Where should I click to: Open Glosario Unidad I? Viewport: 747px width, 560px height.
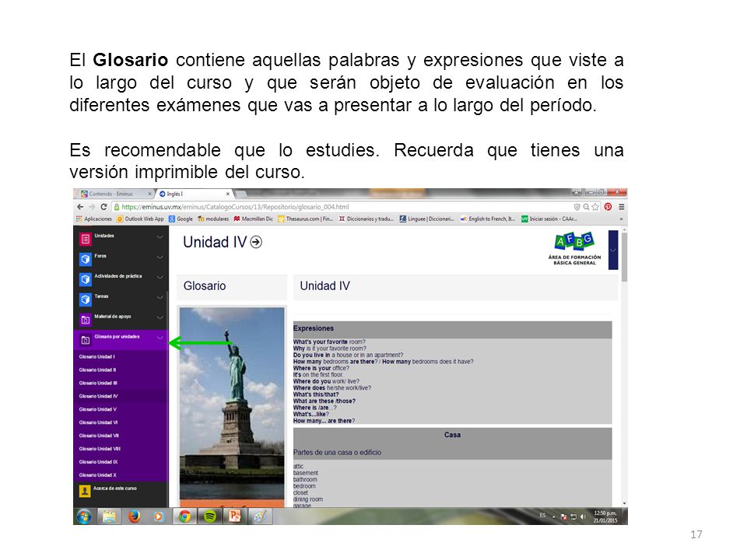97,357
